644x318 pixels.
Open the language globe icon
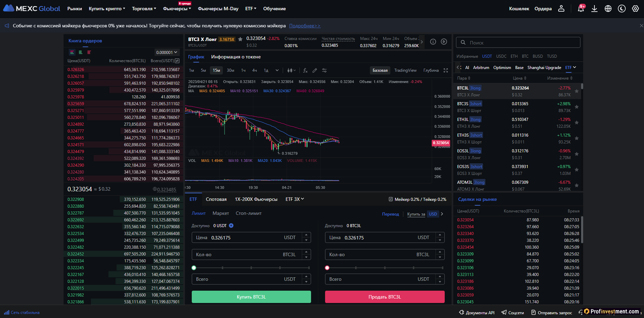pyautogui.click(x=608, y=9)
